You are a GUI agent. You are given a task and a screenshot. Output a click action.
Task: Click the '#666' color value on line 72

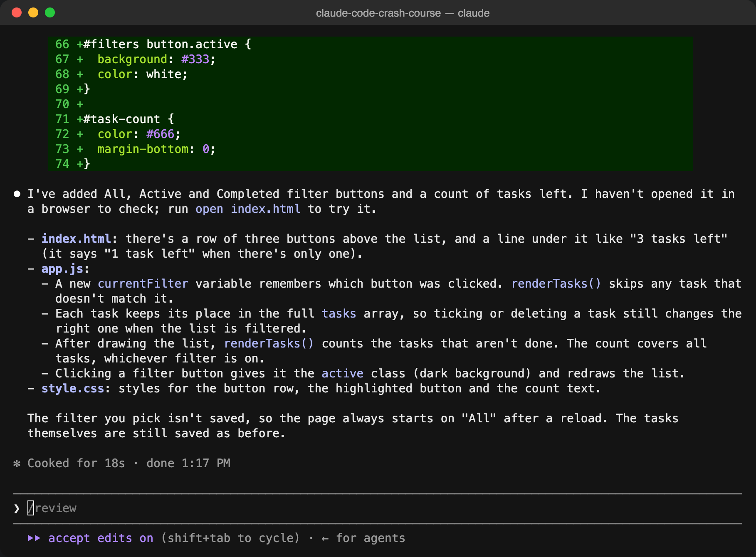(161, 134)
